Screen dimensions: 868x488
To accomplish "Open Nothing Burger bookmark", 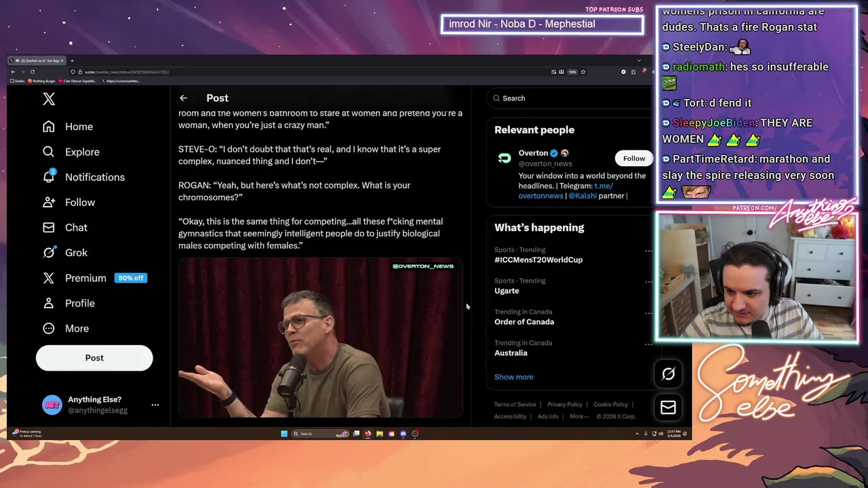I will (41, 81).
